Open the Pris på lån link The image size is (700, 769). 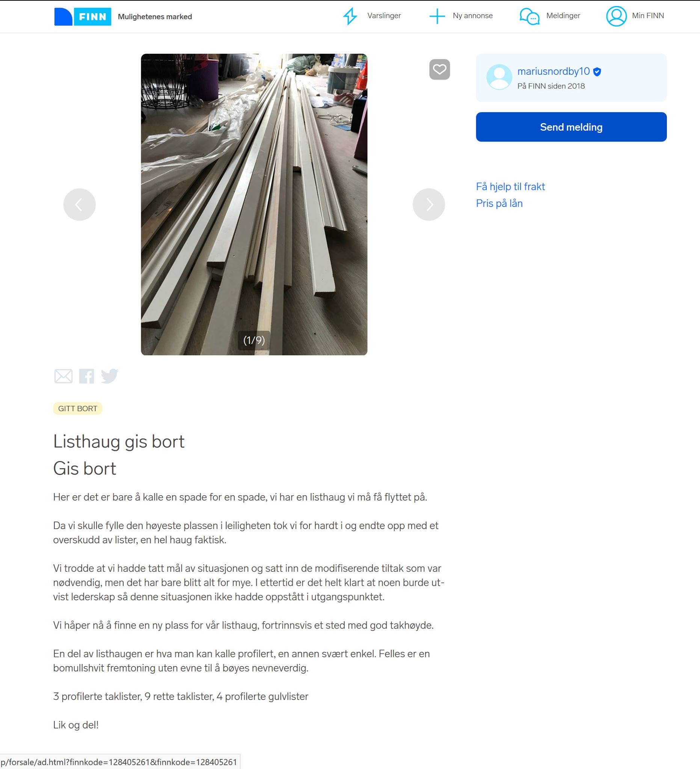tap(499, 203)
